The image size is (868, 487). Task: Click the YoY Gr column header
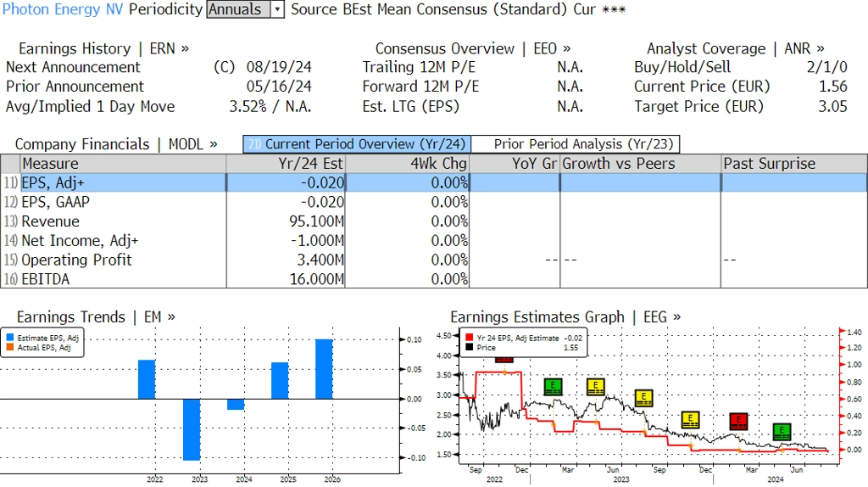pos(515,164)
